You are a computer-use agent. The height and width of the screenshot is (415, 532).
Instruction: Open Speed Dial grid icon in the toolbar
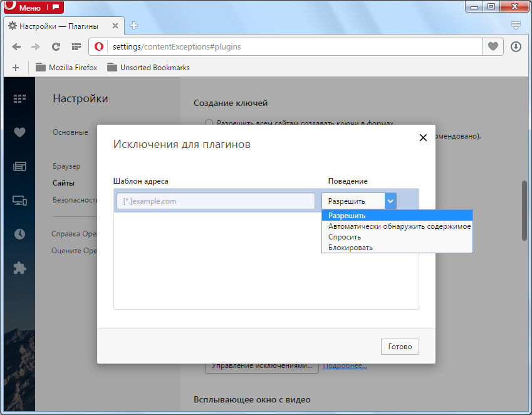[x=76, y=47]
